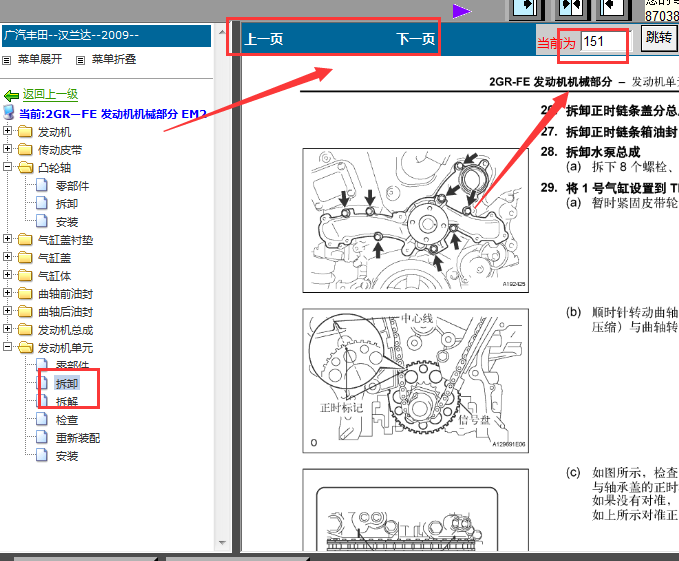Click the 当前:2GR—FE 发动机机械部分 EM2 text

click(113, 114)
